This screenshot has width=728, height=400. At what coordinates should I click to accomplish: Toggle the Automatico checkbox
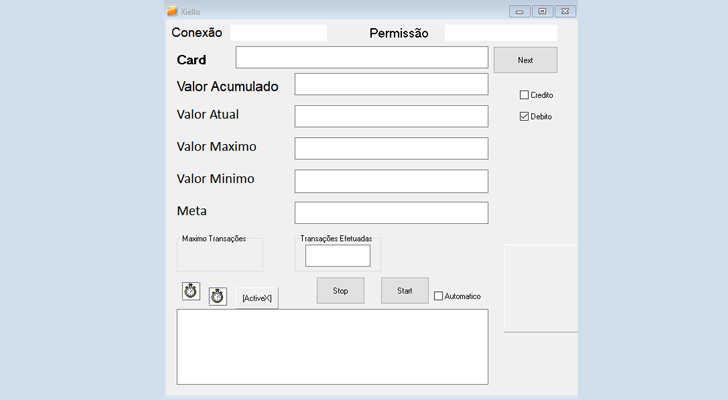click(x=438, y=296)
